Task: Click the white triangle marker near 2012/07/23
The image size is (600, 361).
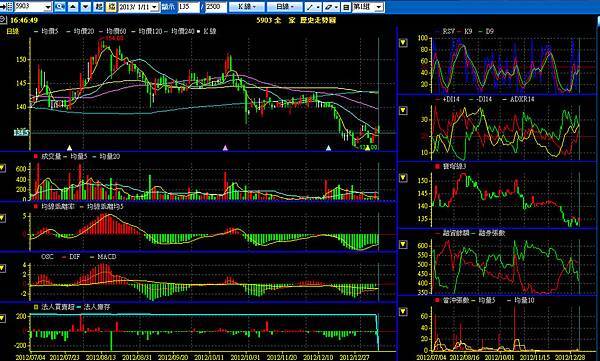Action: pyautogui.click(x=69, y=148)
